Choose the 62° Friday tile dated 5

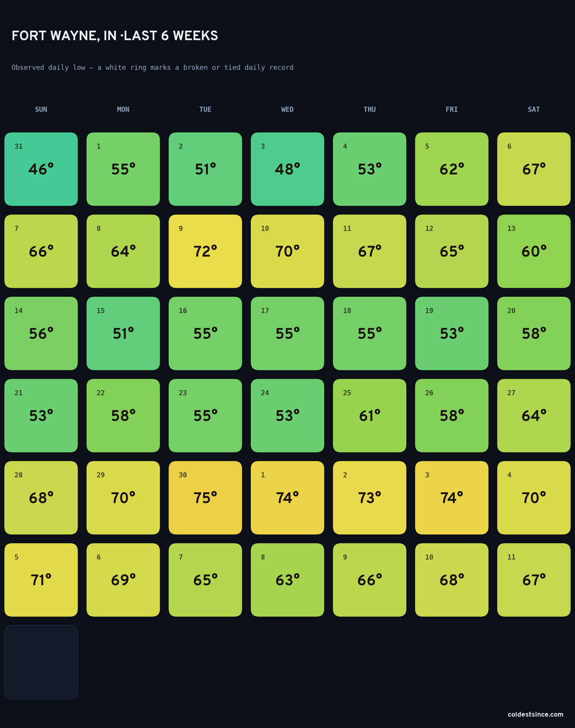click(452, 169)
